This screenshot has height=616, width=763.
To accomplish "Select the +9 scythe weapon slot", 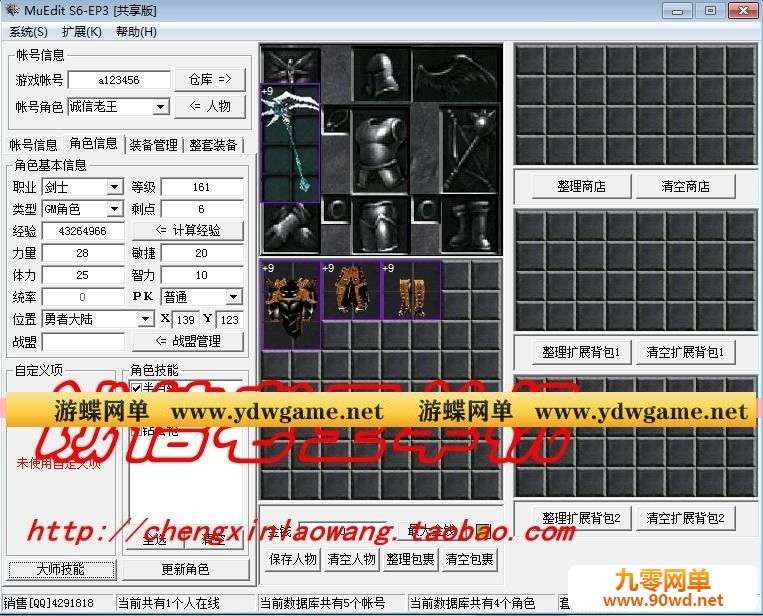I will point(291,143).
